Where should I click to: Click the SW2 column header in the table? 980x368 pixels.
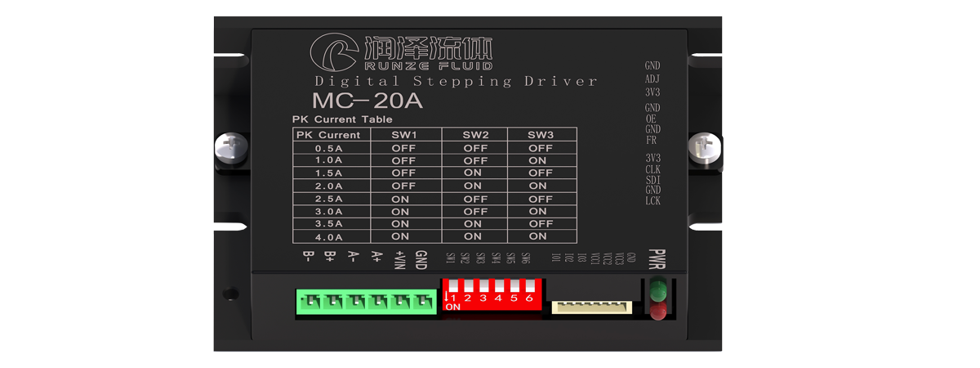click(475, 135)
